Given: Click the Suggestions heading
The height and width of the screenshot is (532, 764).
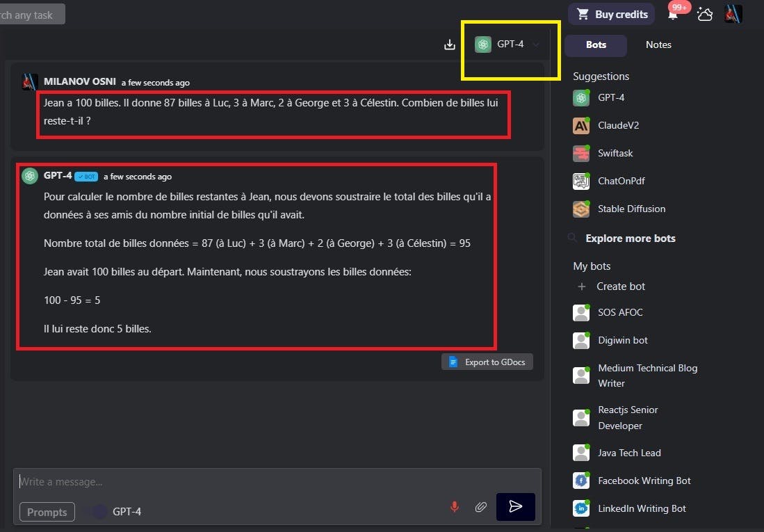Looking at the screenshot, I should [x=601, y=76].
